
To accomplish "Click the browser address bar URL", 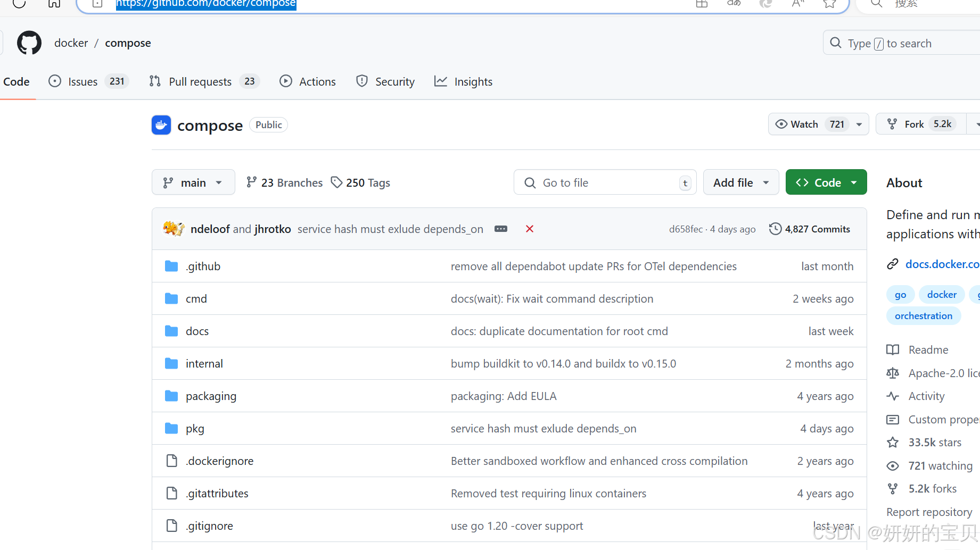I will 206,4.
